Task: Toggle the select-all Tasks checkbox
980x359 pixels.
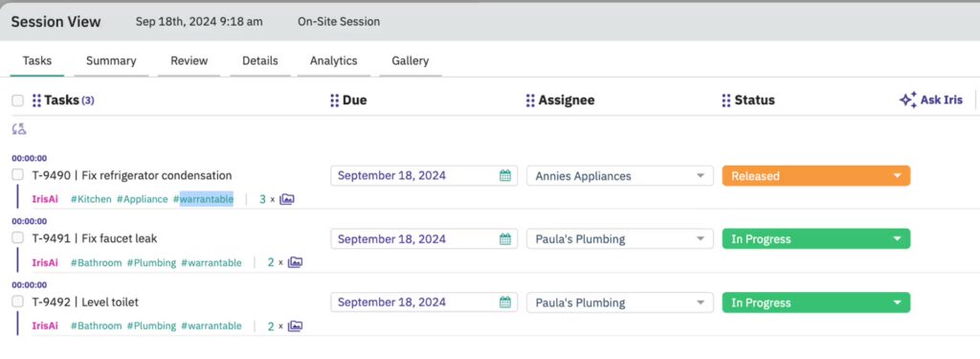Action: pos(17,101)
